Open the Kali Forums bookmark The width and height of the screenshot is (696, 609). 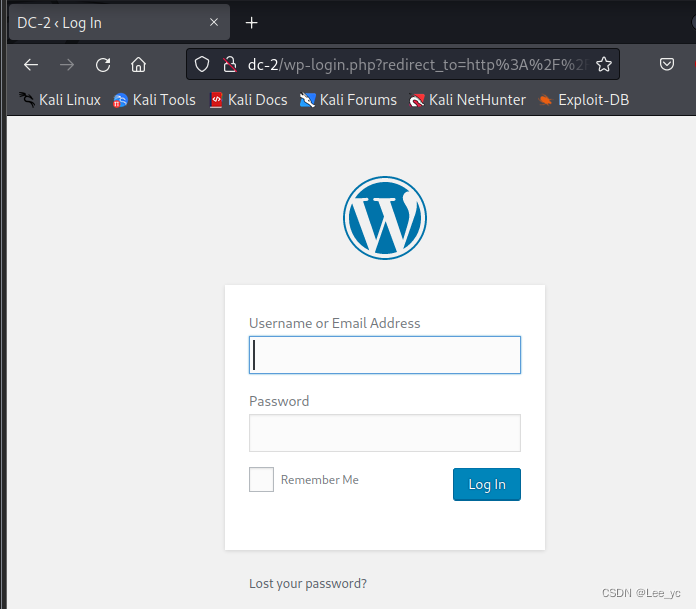[348, 100]
